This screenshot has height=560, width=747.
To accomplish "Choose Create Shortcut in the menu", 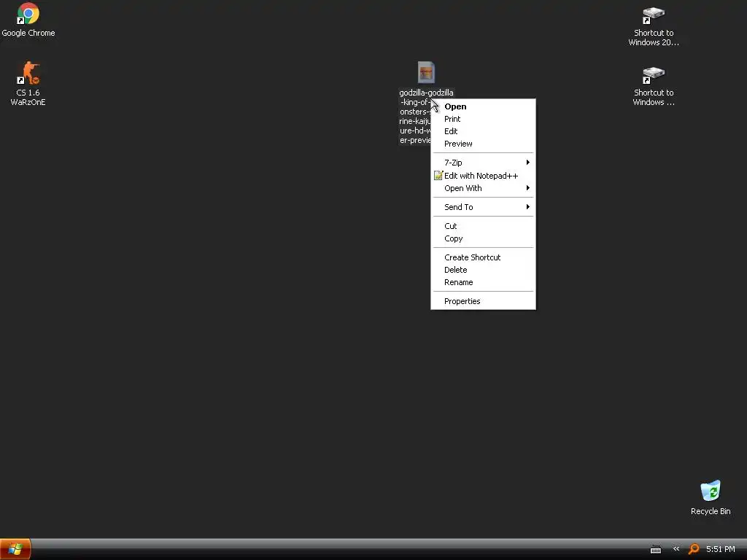I will coord(483,257).
